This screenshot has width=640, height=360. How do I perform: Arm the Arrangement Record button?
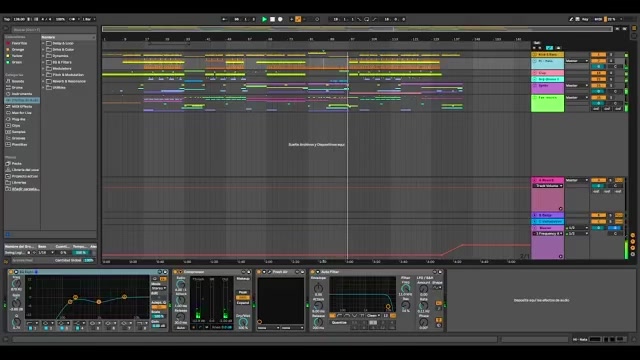(280, 19)
